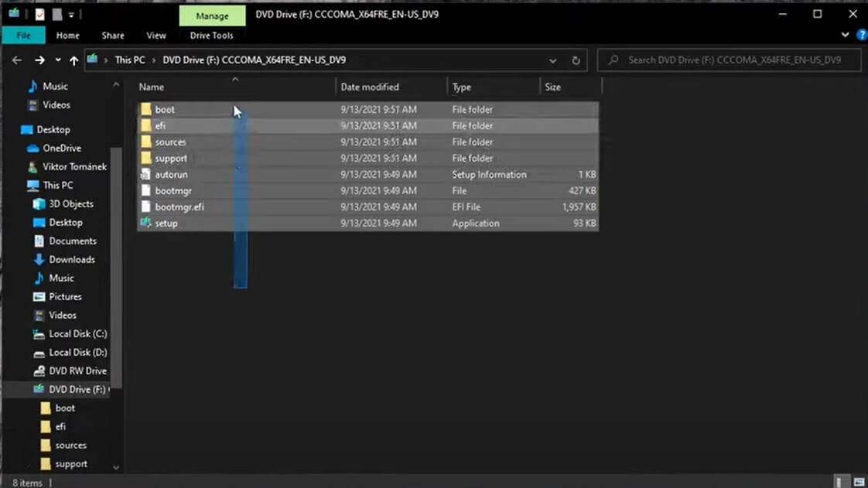Click navigation pane scroll up arrow

pyautogui.click(x=116, y=84)
